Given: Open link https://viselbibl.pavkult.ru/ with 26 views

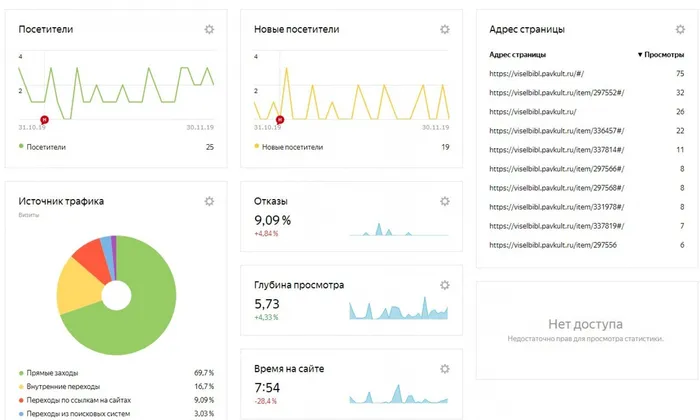Looking at the screenshot, I should [x=533, y=112].
